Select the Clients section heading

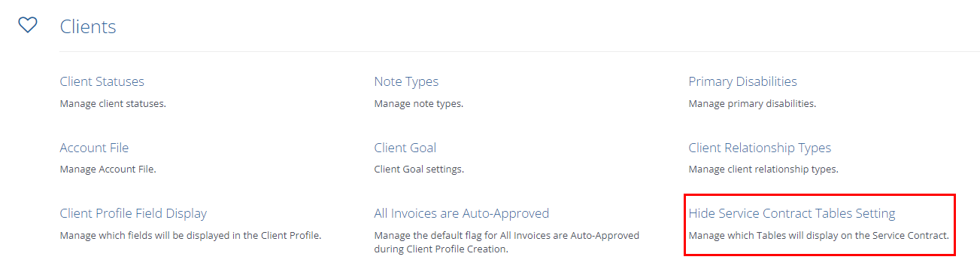(88, 27)
